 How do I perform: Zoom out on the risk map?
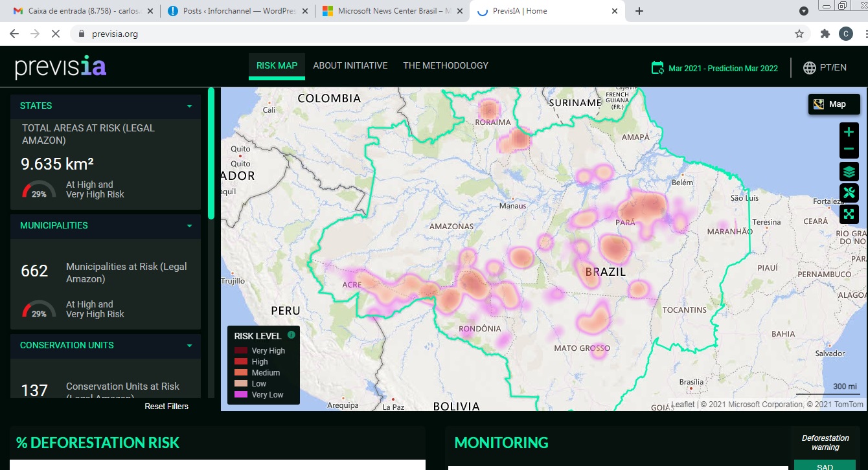tap(849, 150)
